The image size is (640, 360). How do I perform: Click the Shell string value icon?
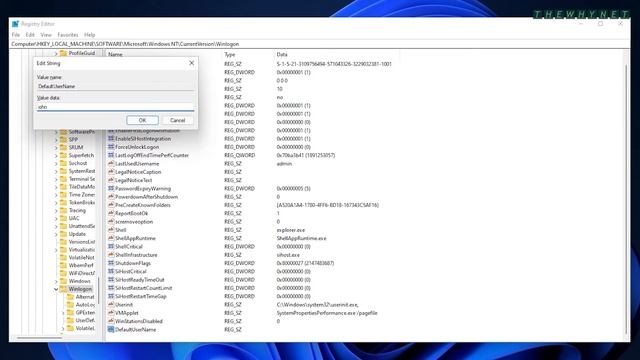tap(111, 230)
